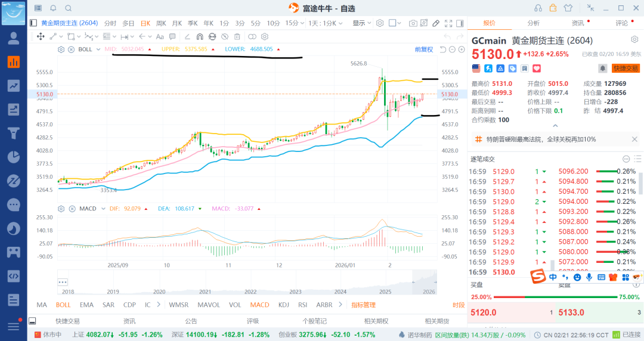Delete all drawings with trash icon
This screenshot has height=341, width=644.
point(237,36)
